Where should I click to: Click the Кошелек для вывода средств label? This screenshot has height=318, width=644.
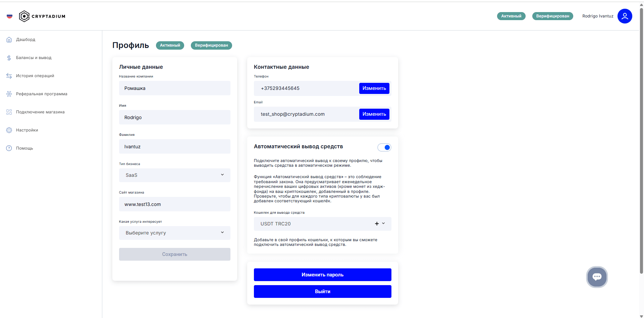click(279, 213)
